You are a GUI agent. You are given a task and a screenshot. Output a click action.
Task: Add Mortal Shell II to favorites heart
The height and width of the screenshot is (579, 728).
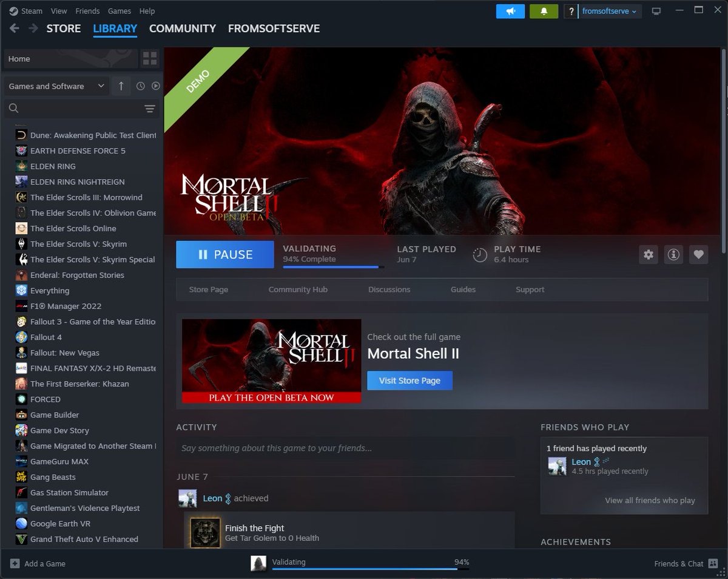pos(698,254)
